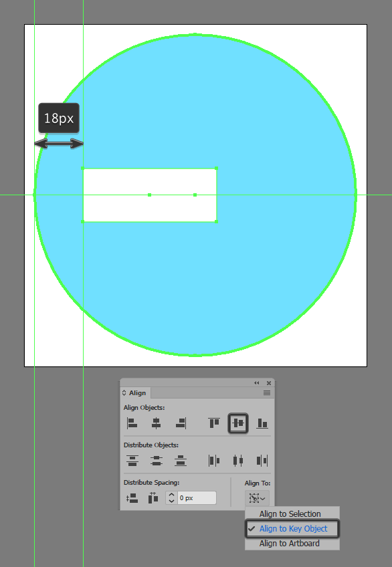Click Vertical Distribute Space icon
The image size is (392, 567).
click(x=132, y=498)
